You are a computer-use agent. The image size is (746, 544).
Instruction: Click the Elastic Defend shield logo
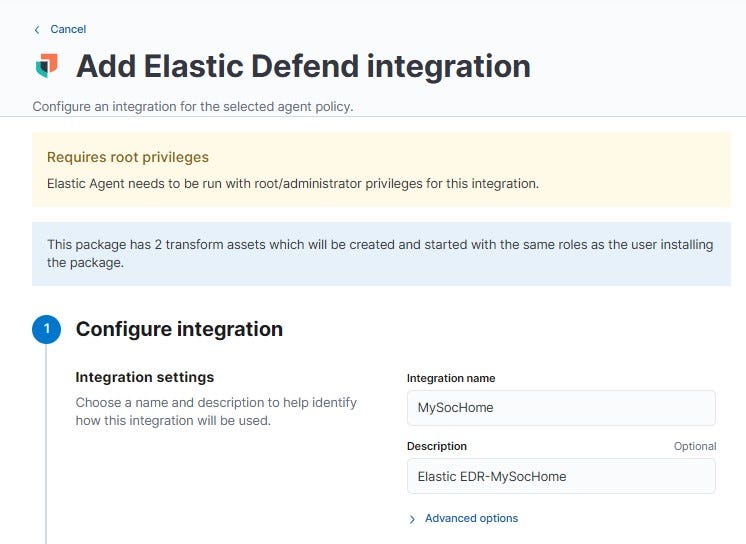point(47,66)
